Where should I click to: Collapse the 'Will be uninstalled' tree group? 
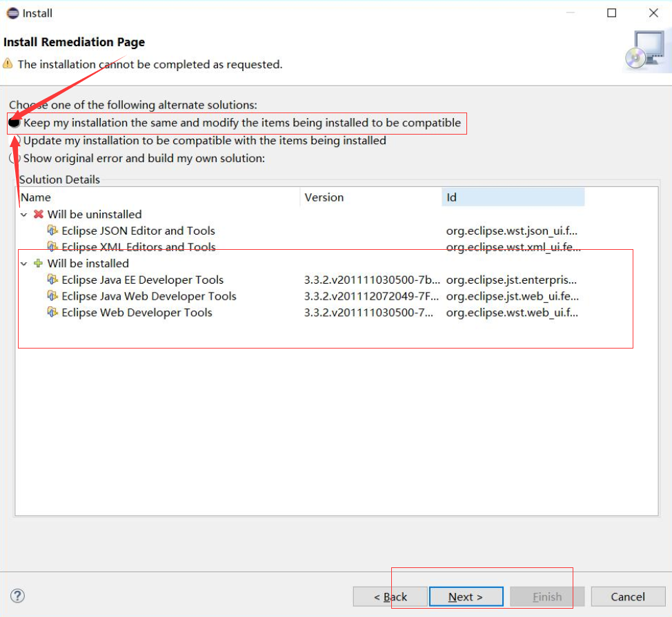tap(24, 215)
